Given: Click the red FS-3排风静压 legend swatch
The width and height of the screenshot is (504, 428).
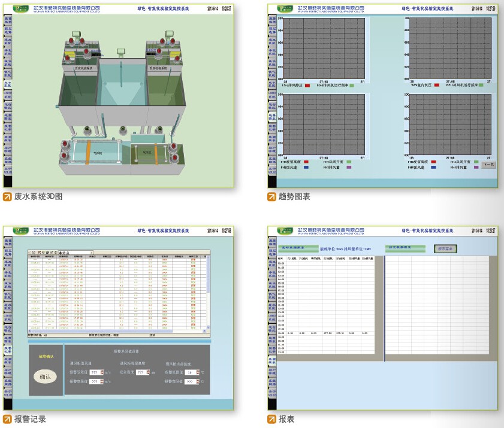Looking at the screenshot, I should point(307,86).
